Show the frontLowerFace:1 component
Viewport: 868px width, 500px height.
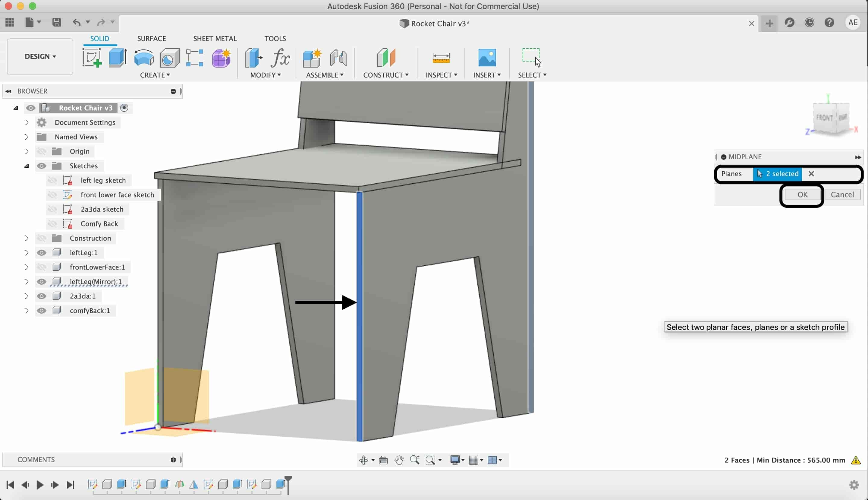tap(42, 267)
